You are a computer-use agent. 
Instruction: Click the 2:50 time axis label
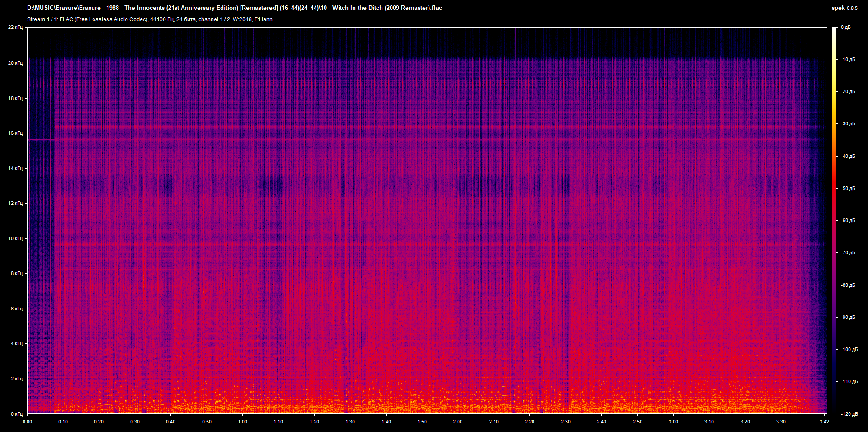[x=637, y=422]
